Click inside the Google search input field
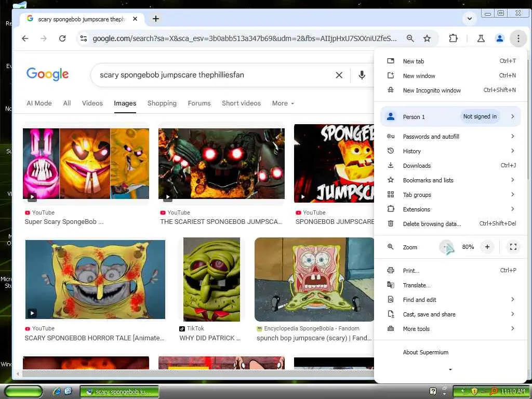The width and height of the screenshot is (532, 399). [214, 75]
